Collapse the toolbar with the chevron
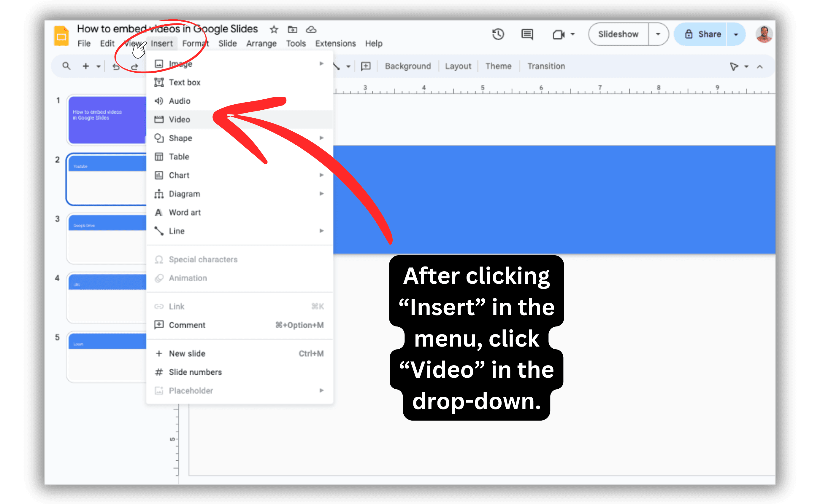 coord(760,67)
